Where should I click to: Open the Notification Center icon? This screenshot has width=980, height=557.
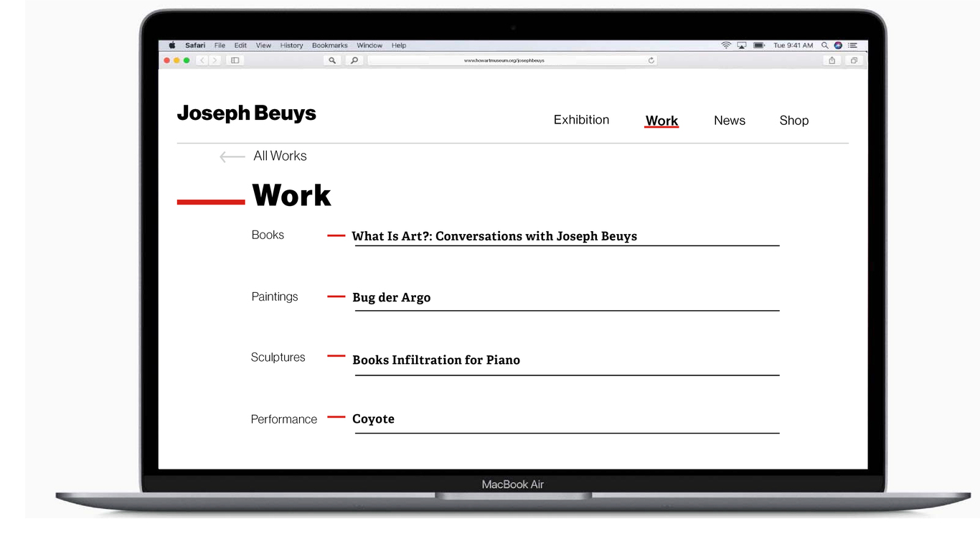[x=852, y=45]
